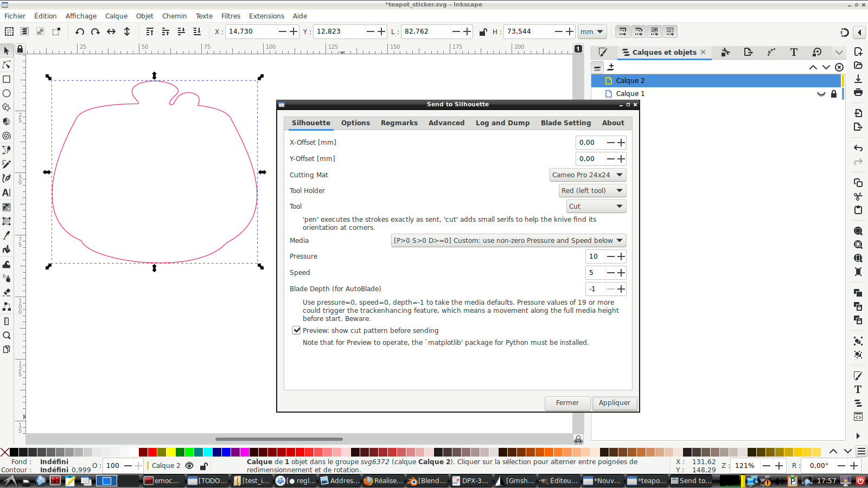Image resolution: width=868 pixels, height=488 pixels.
Task: Open the Cutting Mat dropdown
Action: click(x=587, y=175)
